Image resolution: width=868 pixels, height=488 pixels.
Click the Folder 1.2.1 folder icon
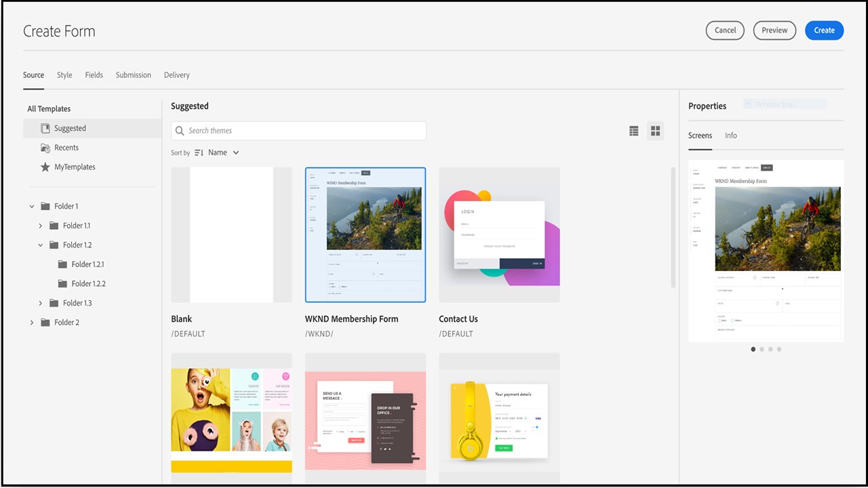(x=62, y=264)
